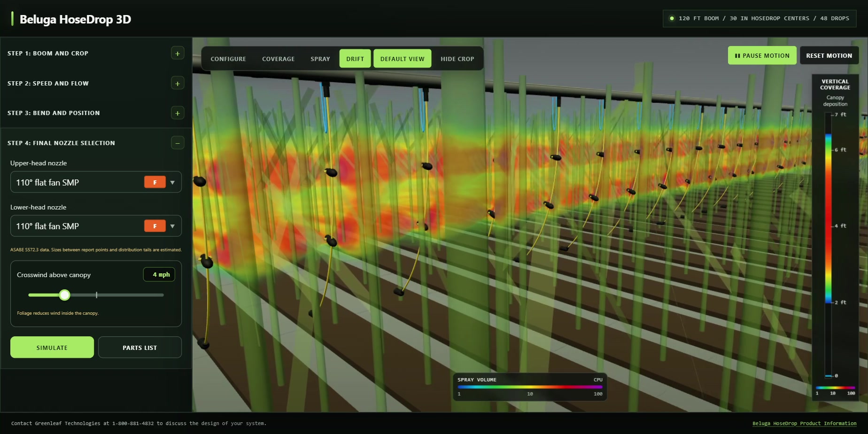Click the Foliage reduces wind note

pyautogui.click(x=58, y=313)
